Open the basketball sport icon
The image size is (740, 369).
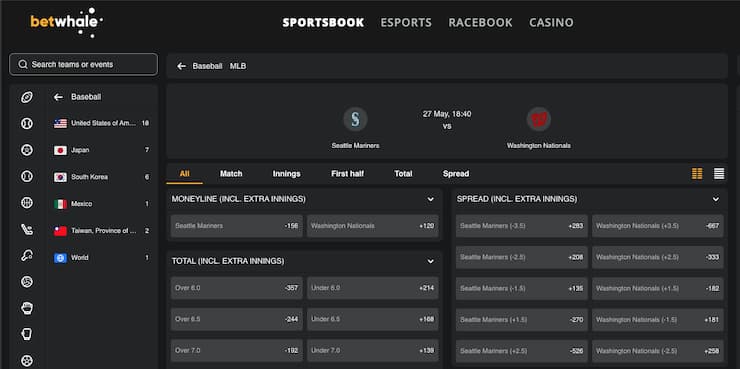27,203
